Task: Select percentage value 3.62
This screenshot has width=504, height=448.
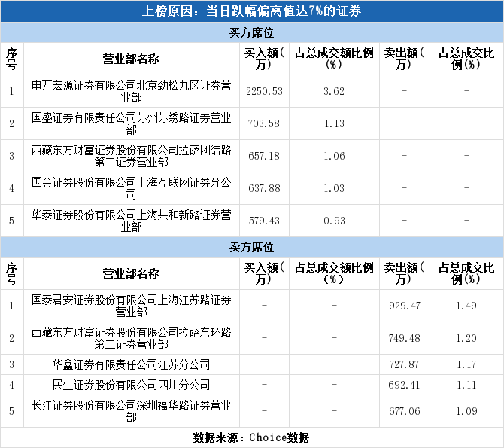Action: click(x=334, y=91)
